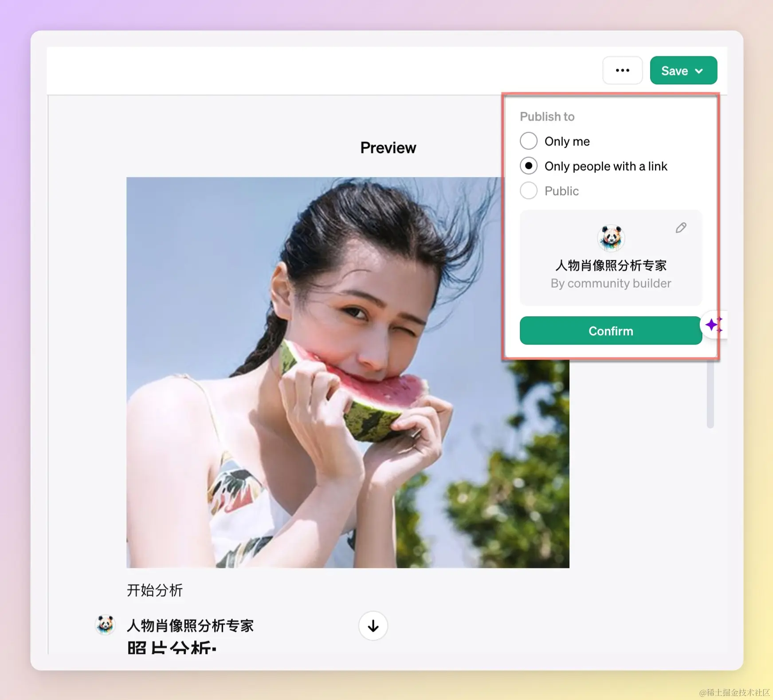Open the Save dropdown button
Image resolution: width=773 pixels, height=700 pixels.
pos(683,71)
